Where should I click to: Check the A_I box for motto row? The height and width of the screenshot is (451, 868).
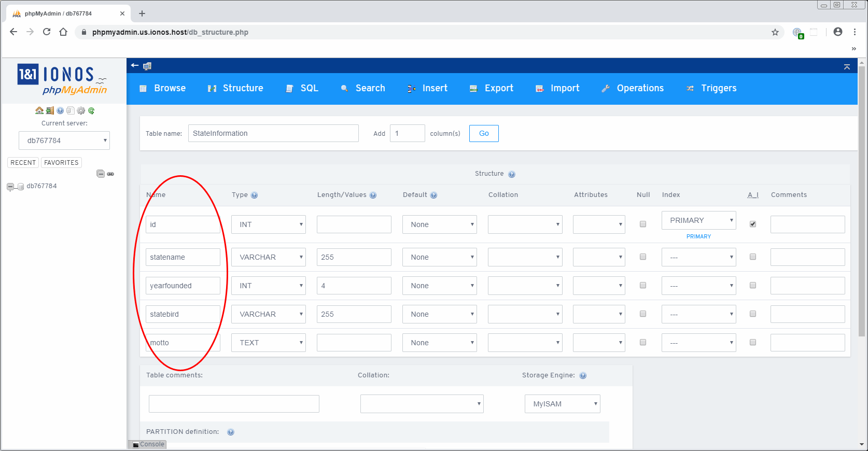pos(753,342)
